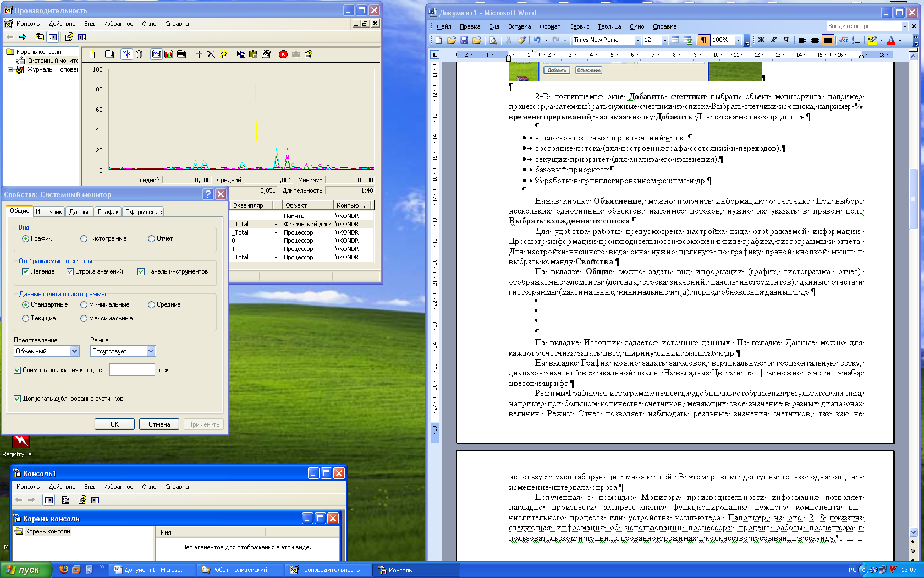Select the Максимальные radio button
This screenshot has width=924, height=578.
click(107, 318)
